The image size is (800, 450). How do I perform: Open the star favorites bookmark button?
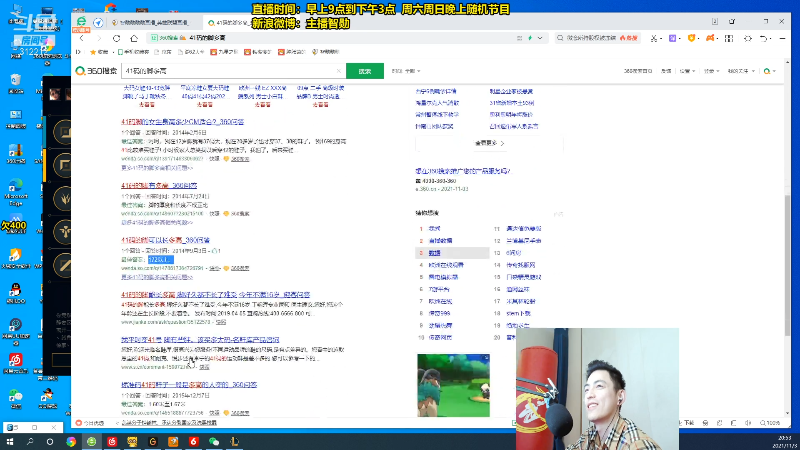coord(99,52)
